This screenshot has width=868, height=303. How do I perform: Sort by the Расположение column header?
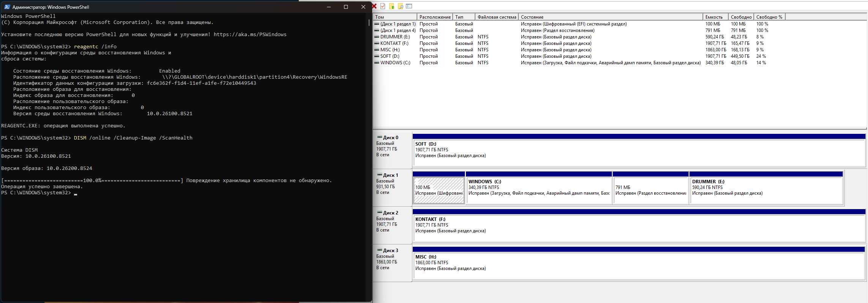click(435, 17)
